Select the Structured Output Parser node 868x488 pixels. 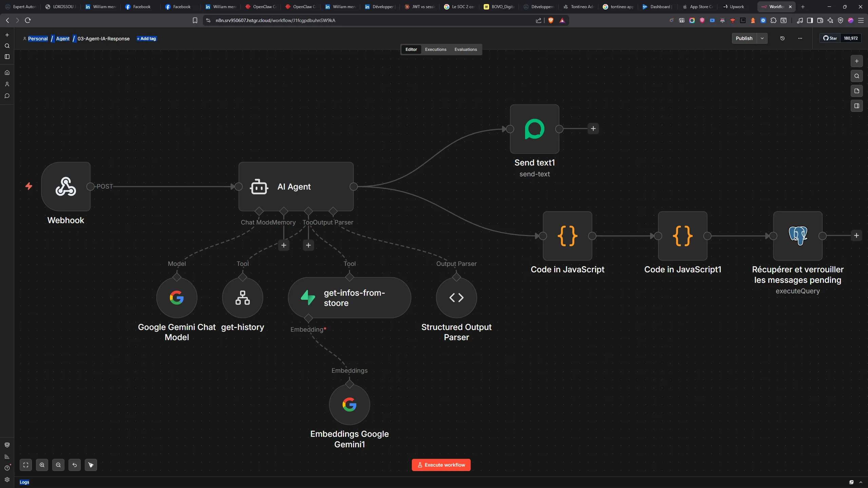click(x=456, y=298)
